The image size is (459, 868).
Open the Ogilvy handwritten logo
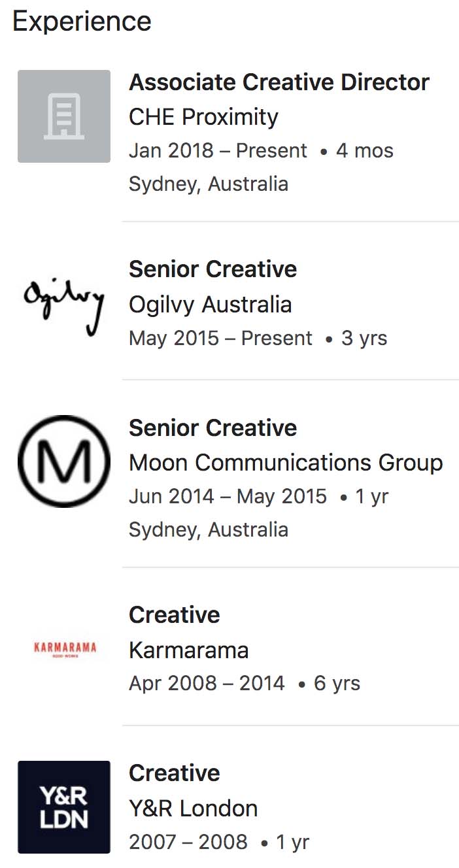coord(64,305)
